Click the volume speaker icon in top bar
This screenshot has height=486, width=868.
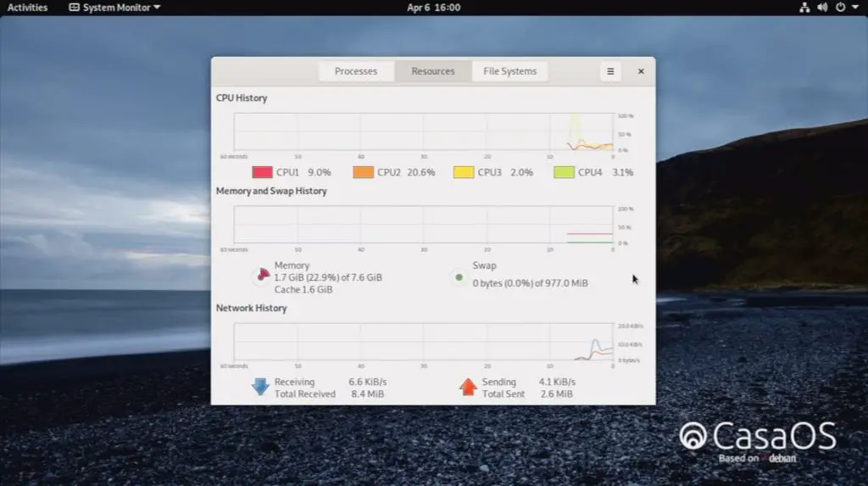(x=822, y=8)
